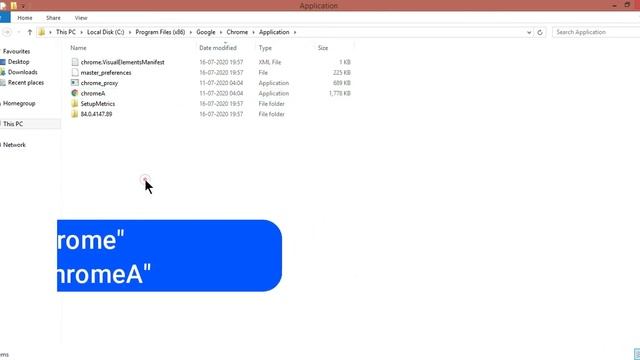Select the chrome.VisualElementsManifest file icon

click(75, 62)
